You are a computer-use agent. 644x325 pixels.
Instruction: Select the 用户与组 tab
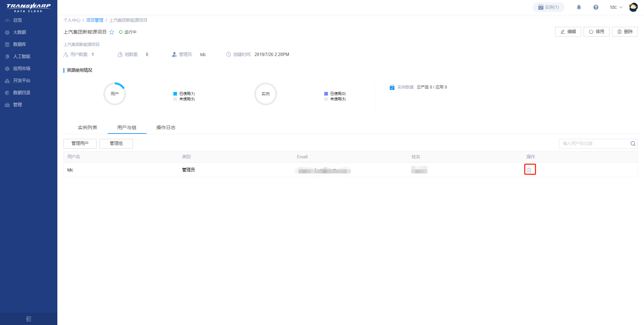coord(127,127)
